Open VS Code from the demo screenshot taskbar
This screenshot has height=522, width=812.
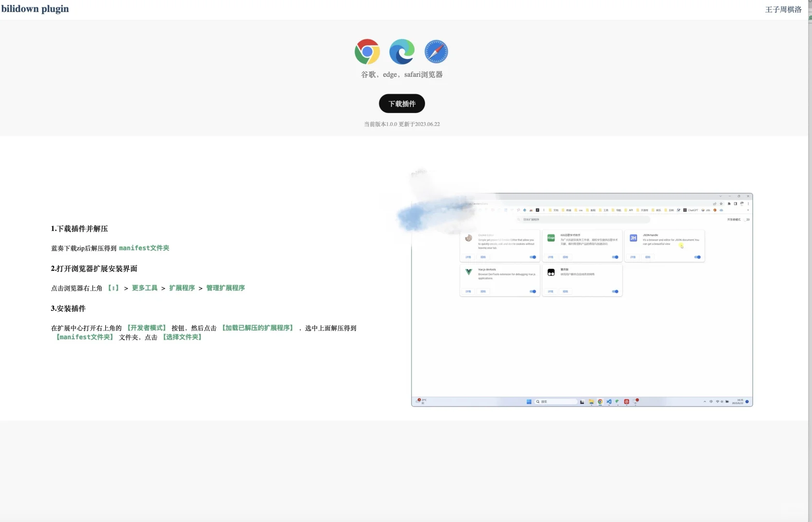[x=609, y=402]
